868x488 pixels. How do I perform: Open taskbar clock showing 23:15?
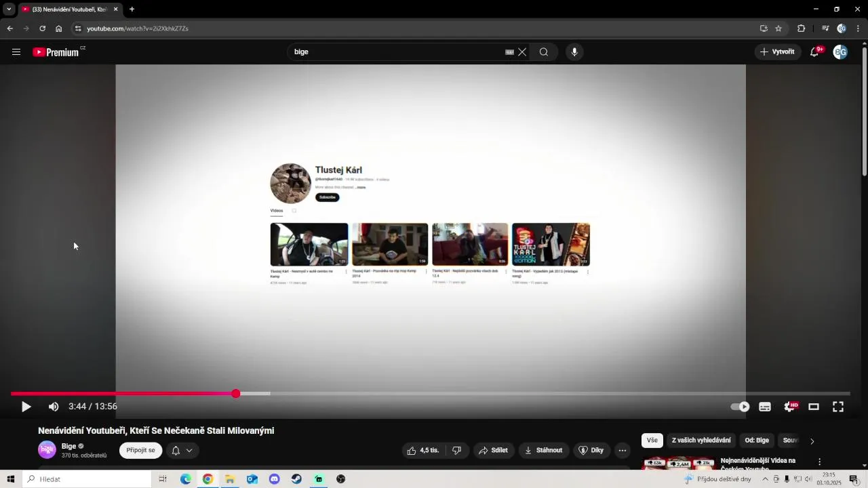pos(829,479)
